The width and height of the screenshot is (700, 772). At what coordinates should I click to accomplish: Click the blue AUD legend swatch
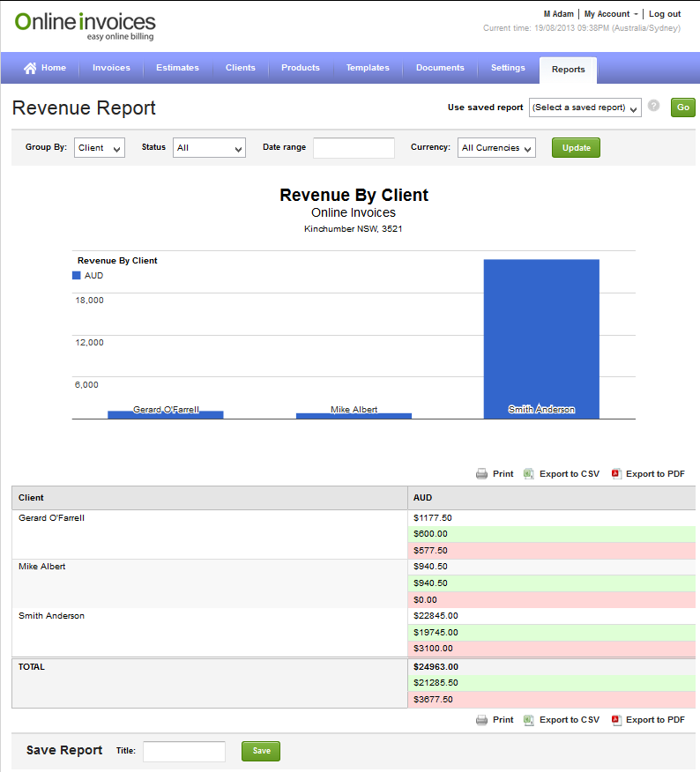[x=77, y=276]
